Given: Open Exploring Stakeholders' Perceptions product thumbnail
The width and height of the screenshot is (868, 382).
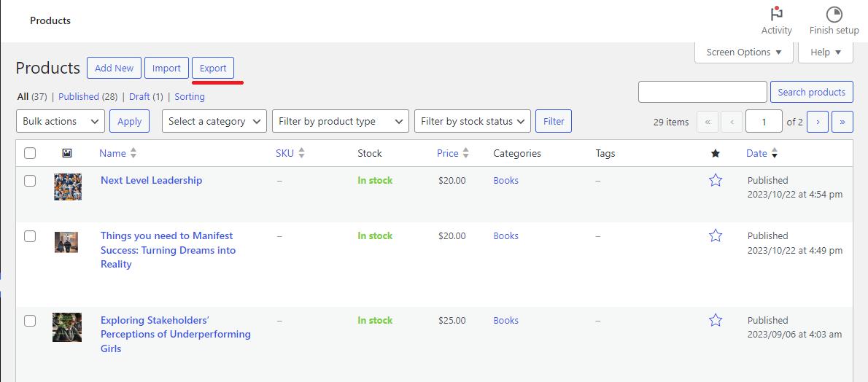Looking at the screenshot, I should [67, 327].
